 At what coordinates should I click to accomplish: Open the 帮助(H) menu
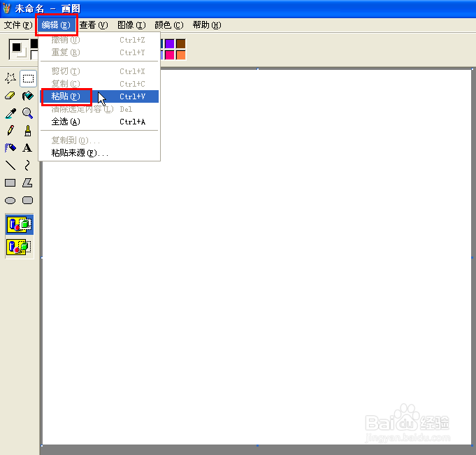click(207, 25)
